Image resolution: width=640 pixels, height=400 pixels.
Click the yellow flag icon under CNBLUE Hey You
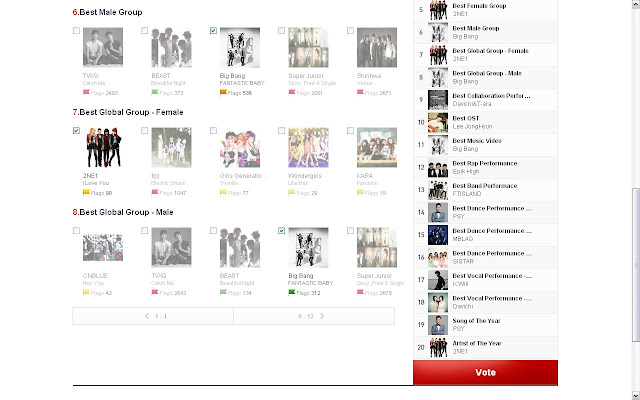click(x=86, y=292)
